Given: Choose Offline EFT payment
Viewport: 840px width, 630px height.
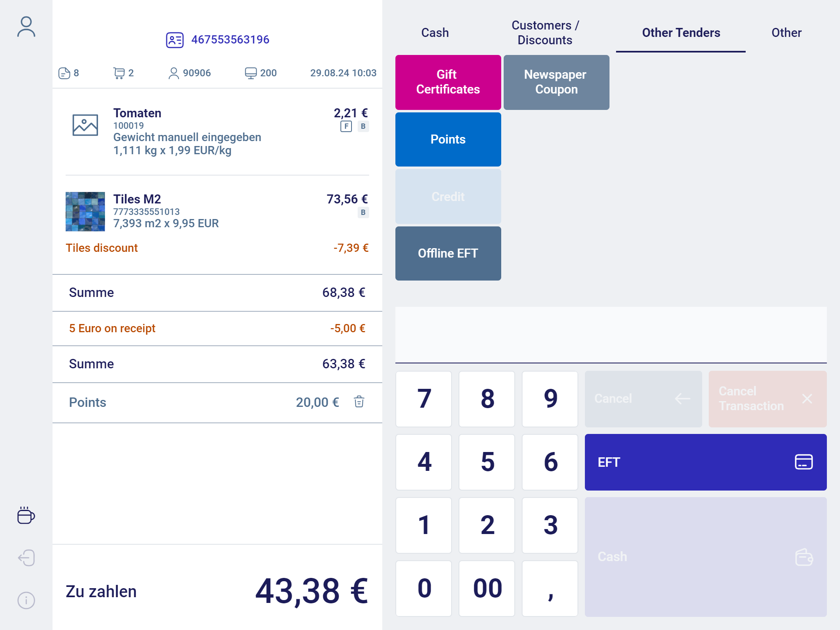Looking at the screenshot, I should pyautogui.click(x=448, y=253).
